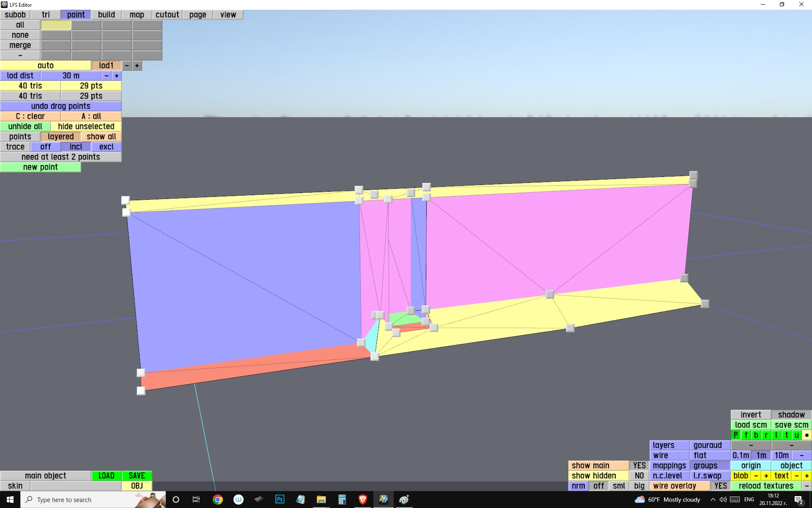The width and height of the screenshot is (812, 508).
Task: Click reload textures button
Action: pyautogui.click(x=765, y=486)
